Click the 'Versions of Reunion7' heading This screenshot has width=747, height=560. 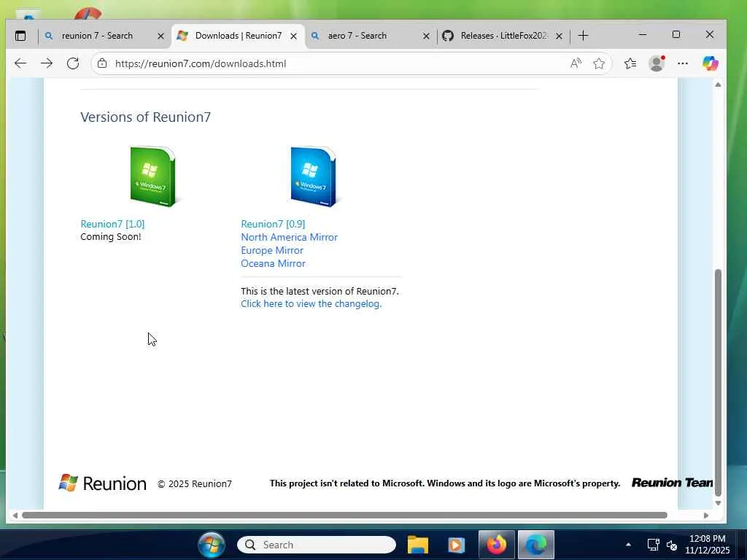pos(145,117)
